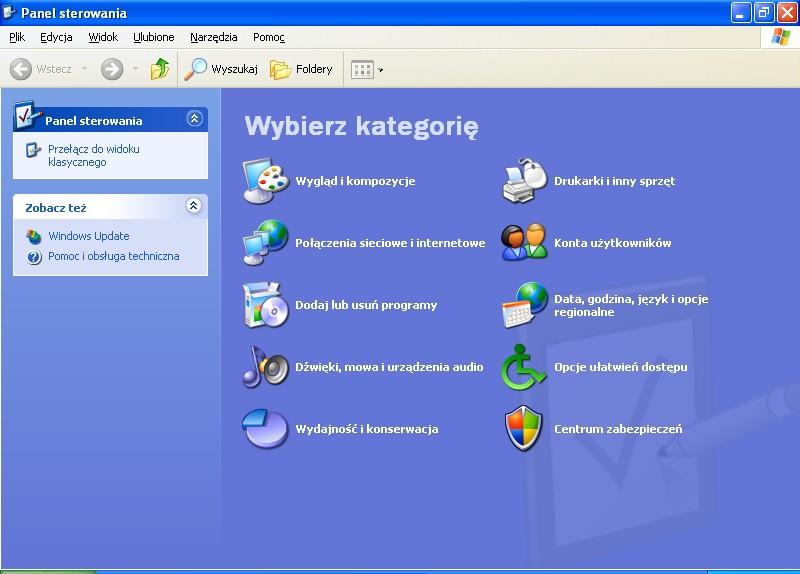Open the Centrum zabezpieczeń shield icon
This screenshot has width=800, height=574.
[x=523, y=429]
